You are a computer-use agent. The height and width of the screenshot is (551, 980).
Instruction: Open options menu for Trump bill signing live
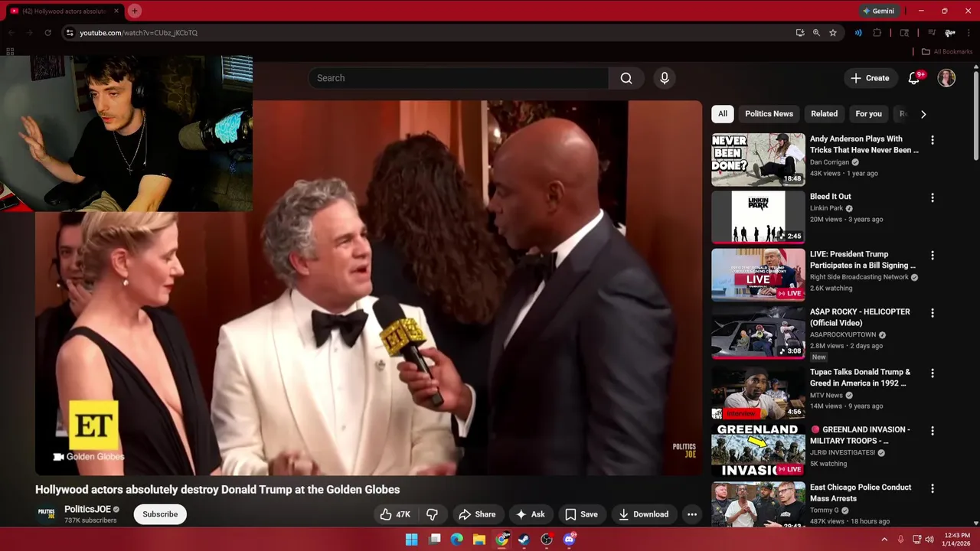pos(932,255)
